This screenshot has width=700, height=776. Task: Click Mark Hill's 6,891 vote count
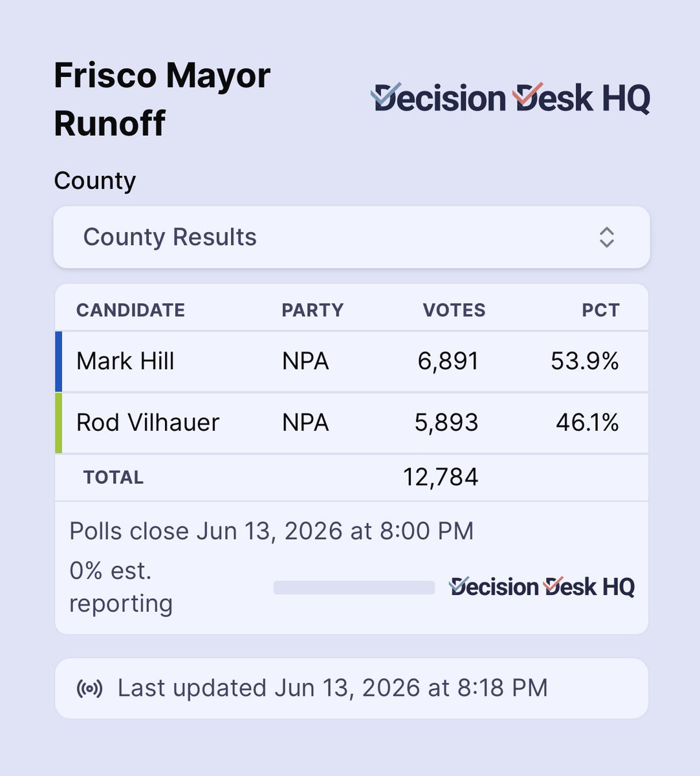click(x=448, y=361)
